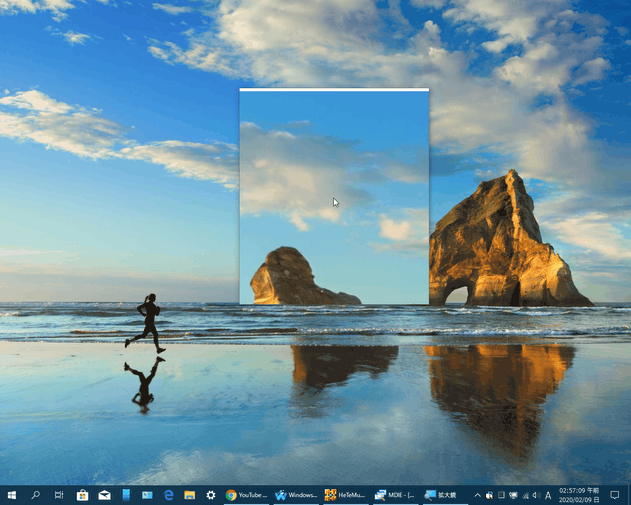
Task: Toggle IME input mode A
Action: pos(548,495)
